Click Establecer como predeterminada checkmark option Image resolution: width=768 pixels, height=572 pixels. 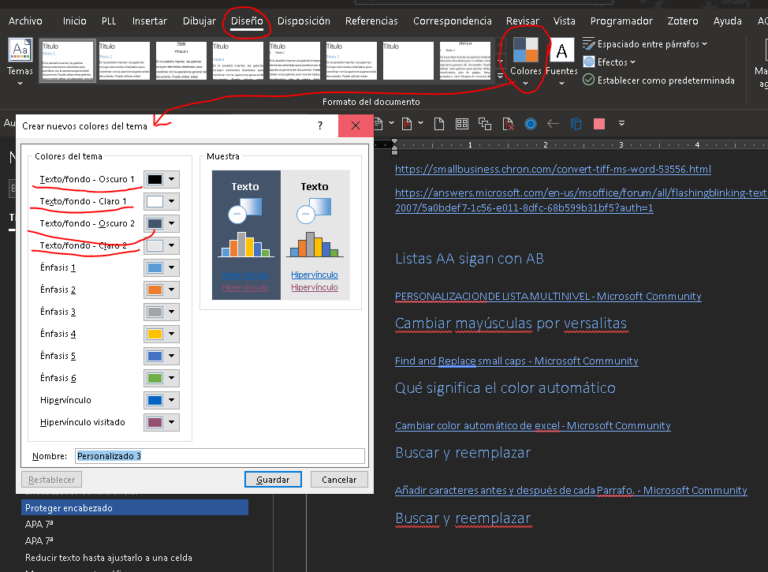click(x=589, y=80)
